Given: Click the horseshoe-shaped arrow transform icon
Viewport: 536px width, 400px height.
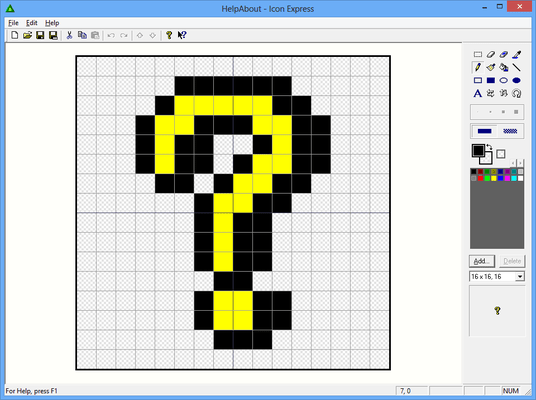Looking at the screenshot, I should click(517, 93).
